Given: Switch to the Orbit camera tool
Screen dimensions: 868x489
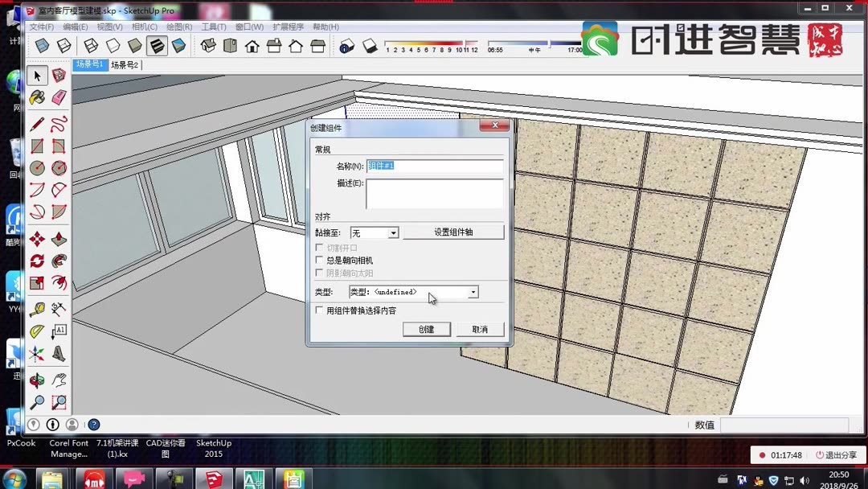Looking at the screenshot, I should coord(35,380).
